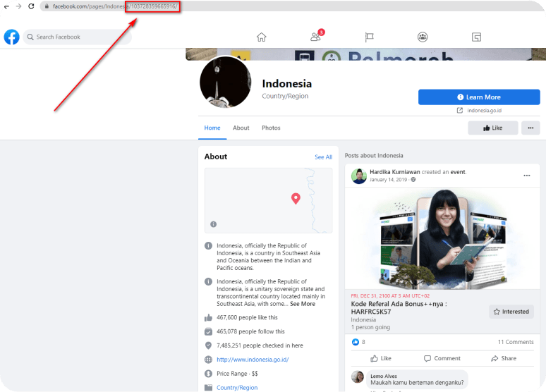This screenshot has height=392, width=546.
Task: Expand description with See More
Action: (302, 304)
